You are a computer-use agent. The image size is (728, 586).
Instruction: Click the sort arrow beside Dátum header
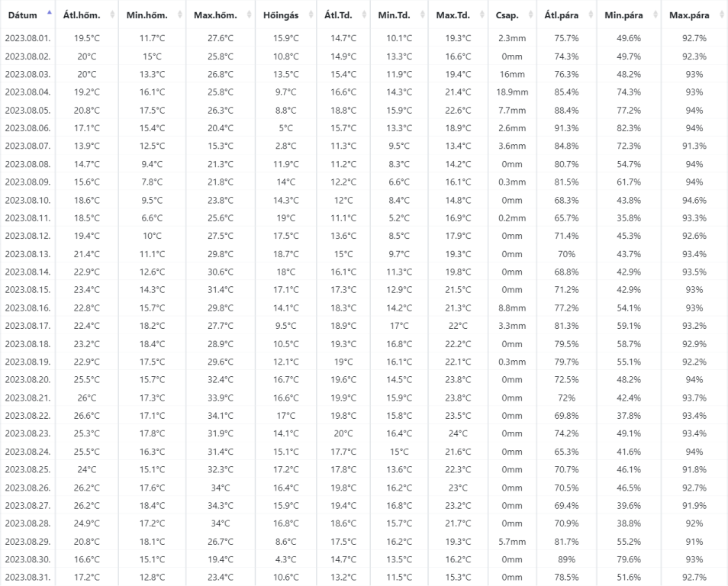50,14
